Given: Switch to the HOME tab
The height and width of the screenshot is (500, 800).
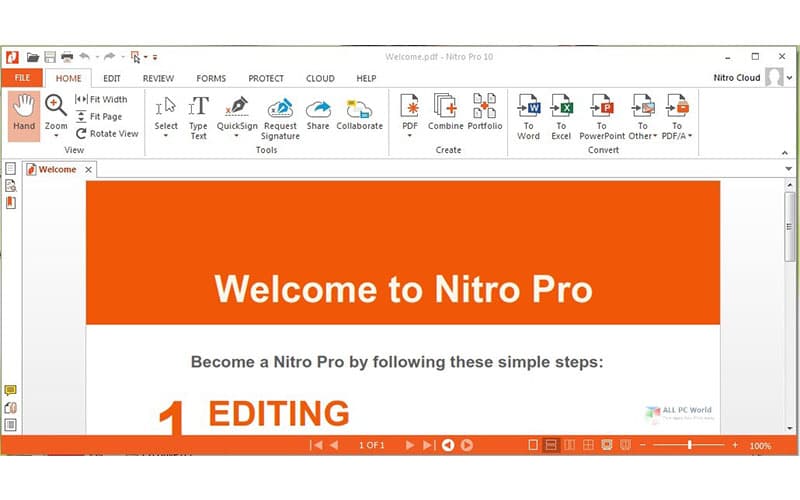Looking at the screenshot, I should 68,78.
